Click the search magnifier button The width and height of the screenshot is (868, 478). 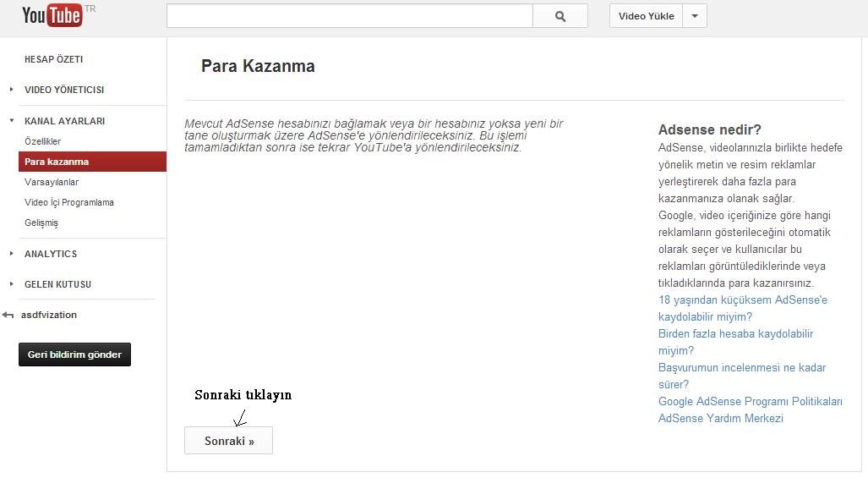[x=560, y=16]
